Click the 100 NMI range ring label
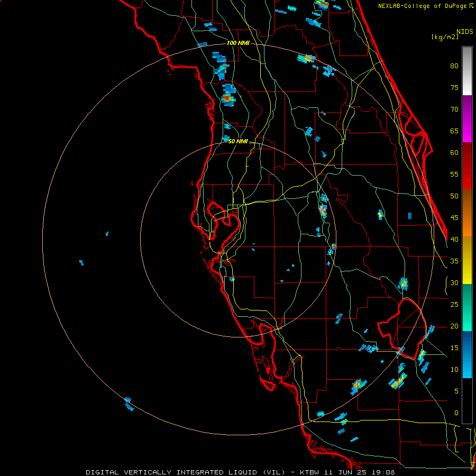 [x=238, y=43]
